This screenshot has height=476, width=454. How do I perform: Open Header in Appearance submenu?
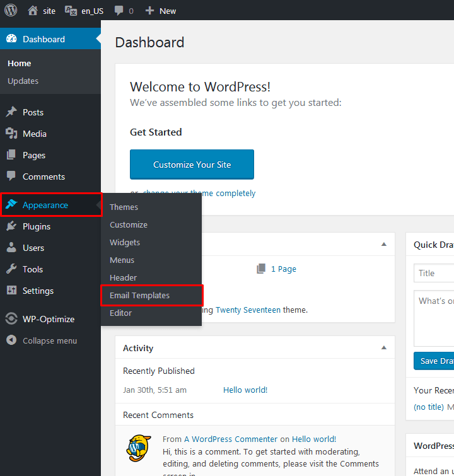(124, 278)
